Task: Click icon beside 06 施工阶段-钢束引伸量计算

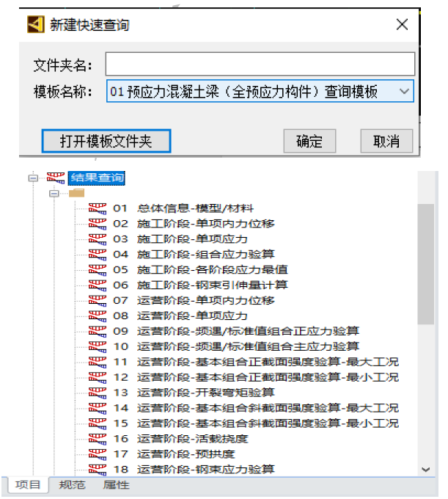Action: (x=98, y=285)
